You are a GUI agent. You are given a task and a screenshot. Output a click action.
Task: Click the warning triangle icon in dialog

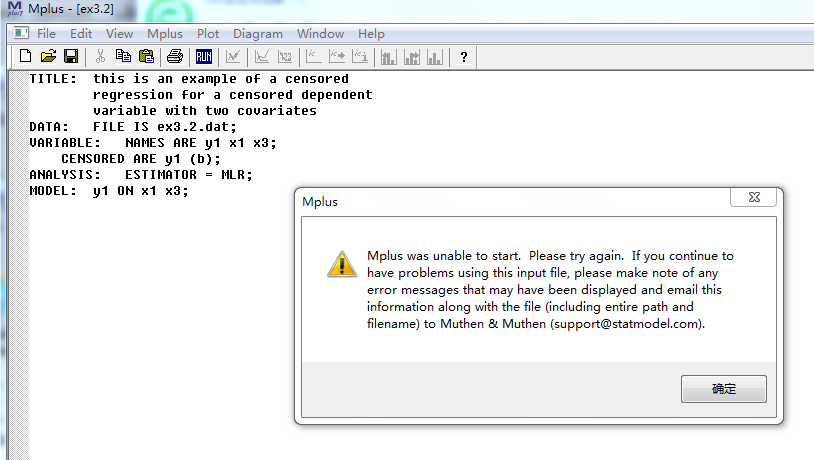click(x=342, y=264)
